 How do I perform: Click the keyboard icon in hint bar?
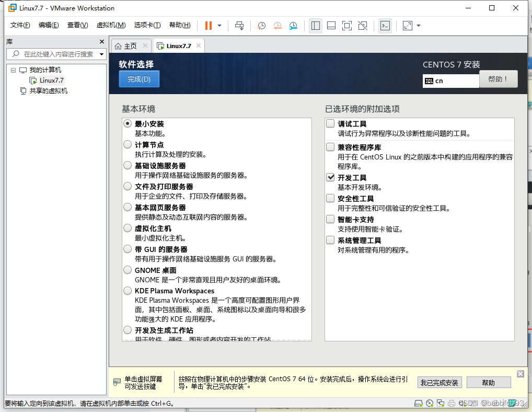click(x=117, y=382)
